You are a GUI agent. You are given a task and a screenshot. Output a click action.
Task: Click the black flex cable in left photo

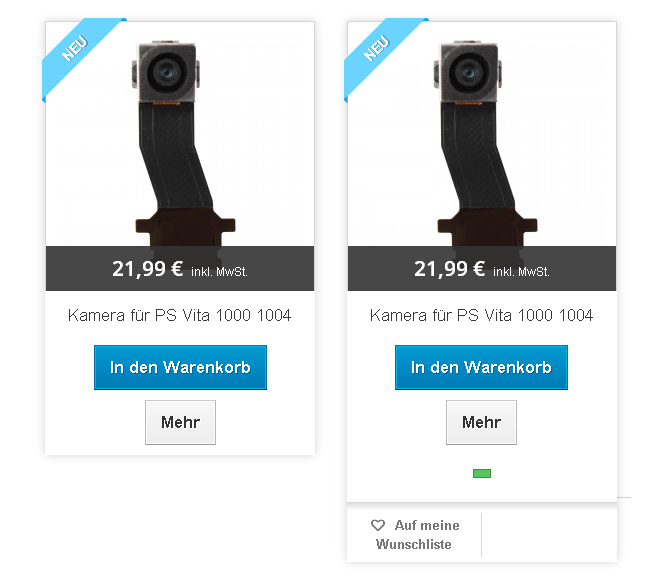(173, 154)
